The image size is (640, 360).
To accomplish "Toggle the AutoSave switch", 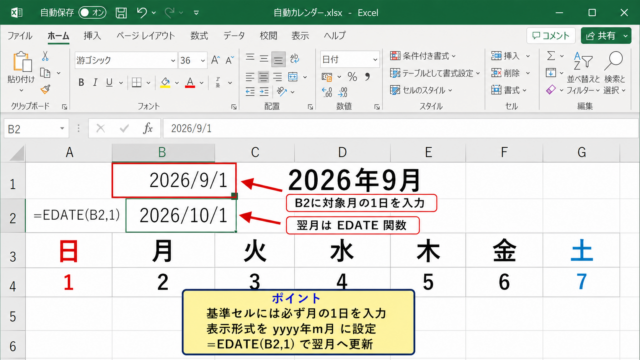I will pos(92,13).
